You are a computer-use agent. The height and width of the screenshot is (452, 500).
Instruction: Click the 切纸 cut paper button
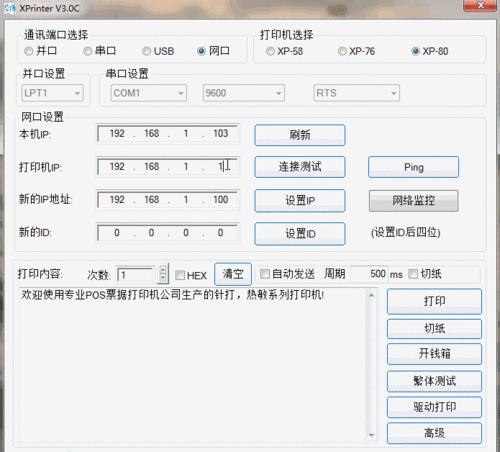(434, 329)
